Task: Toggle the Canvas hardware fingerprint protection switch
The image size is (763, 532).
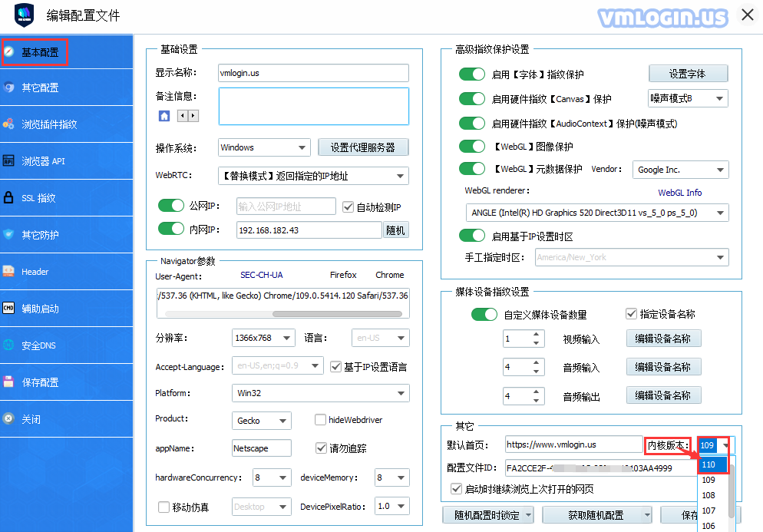Action: 472,99
